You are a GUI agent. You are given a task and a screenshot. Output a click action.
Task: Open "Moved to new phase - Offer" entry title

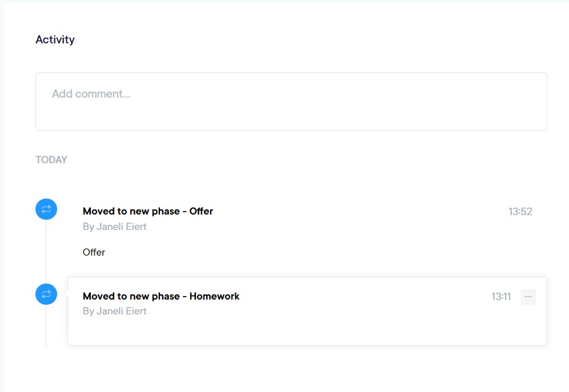pyautogui.click(x=148, y=211)
